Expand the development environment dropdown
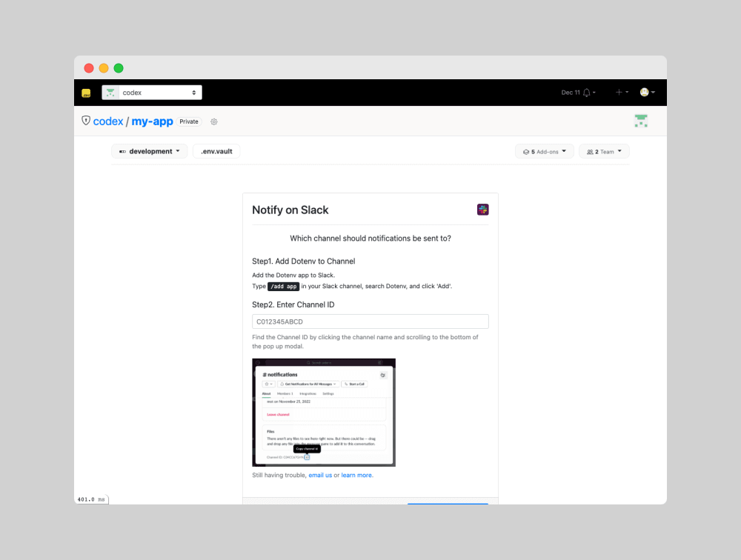This screenshot has height=560, width=741. coord(150,152)
